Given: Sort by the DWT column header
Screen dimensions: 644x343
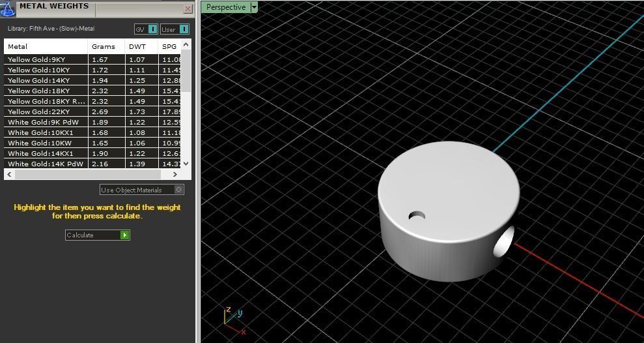Looking at the screenshot, I should 142,46.
